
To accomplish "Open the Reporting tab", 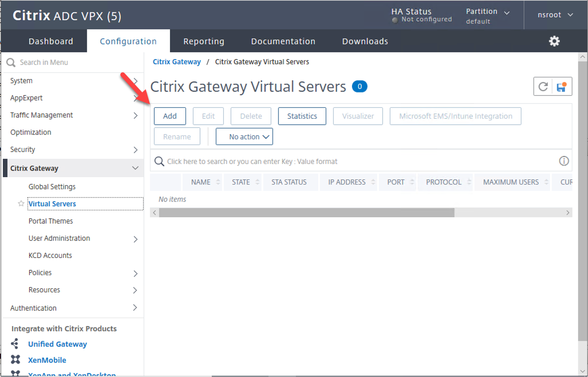I will [x=204, y=41].
